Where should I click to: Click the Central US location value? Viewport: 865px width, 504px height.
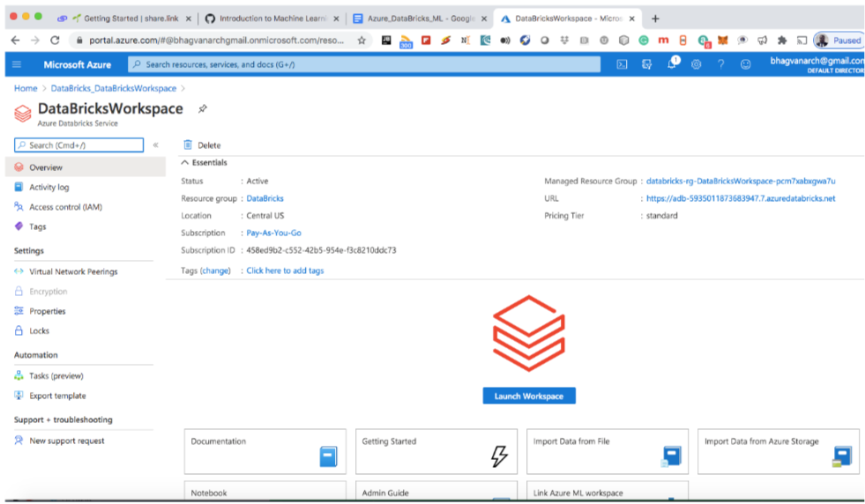click(265, 216)
